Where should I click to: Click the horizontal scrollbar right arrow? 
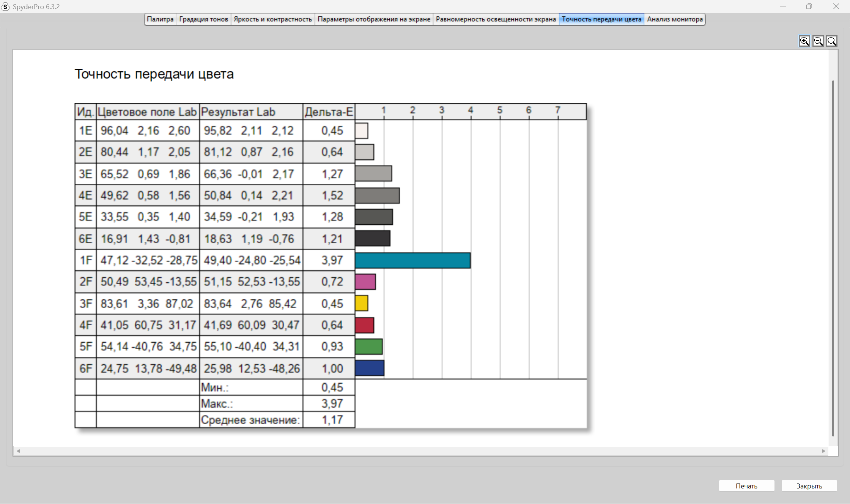pyautogui.click(x=823, y=451)
